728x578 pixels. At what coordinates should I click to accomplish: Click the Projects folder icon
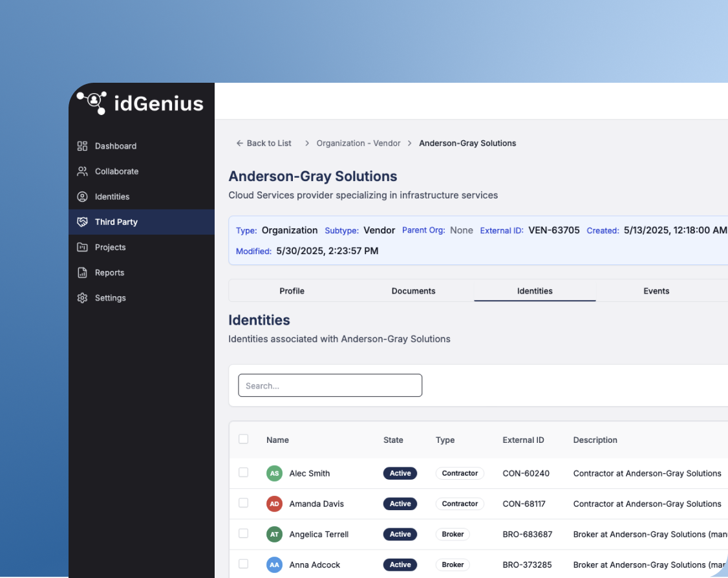(82, 247)
